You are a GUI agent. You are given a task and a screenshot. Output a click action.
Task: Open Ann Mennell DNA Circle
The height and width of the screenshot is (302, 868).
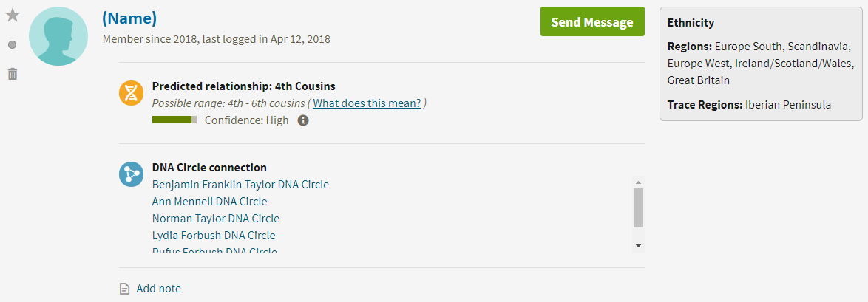(209, 202)
